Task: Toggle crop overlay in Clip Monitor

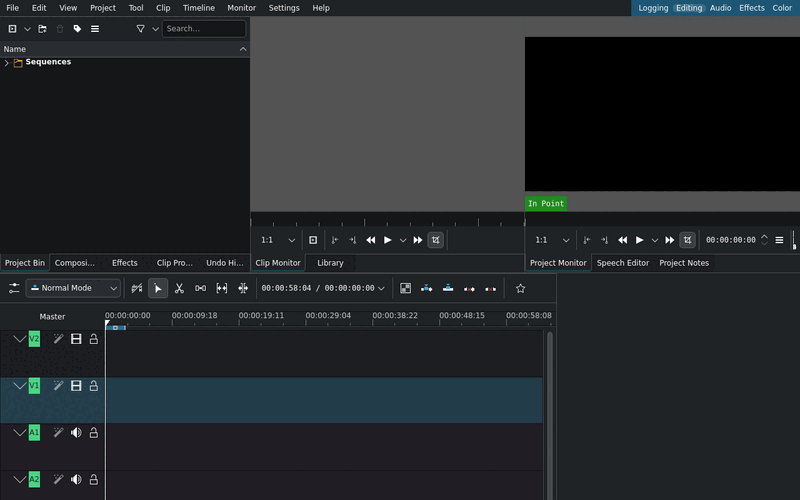Action: click(436, 240)
